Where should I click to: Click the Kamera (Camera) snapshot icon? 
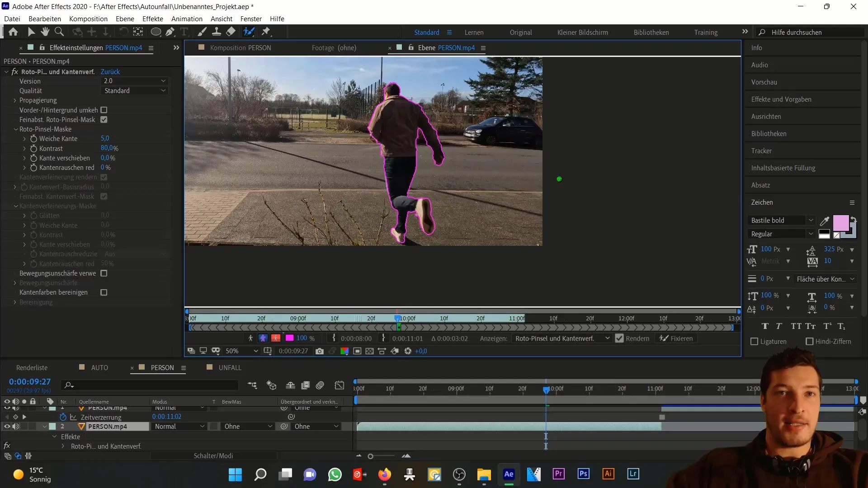(320, 351)
